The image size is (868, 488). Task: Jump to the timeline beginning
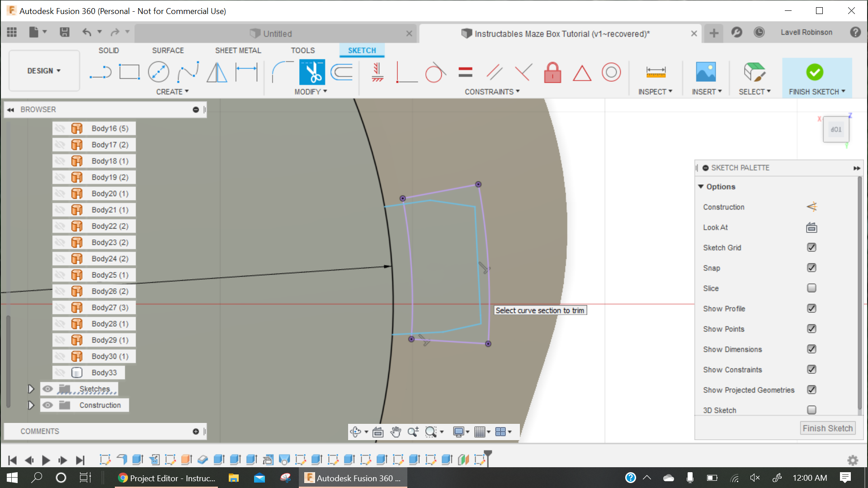[12, 460]
